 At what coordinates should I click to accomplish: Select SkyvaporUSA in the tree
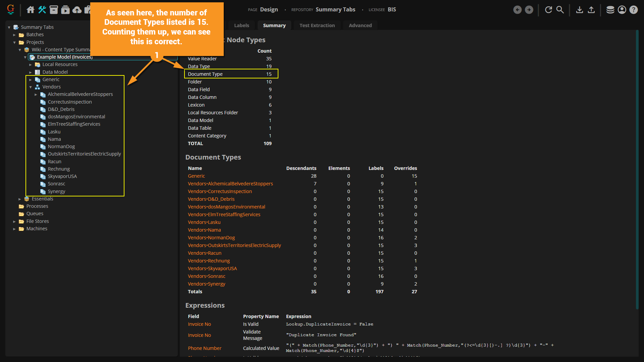click(x=62, y=176)
